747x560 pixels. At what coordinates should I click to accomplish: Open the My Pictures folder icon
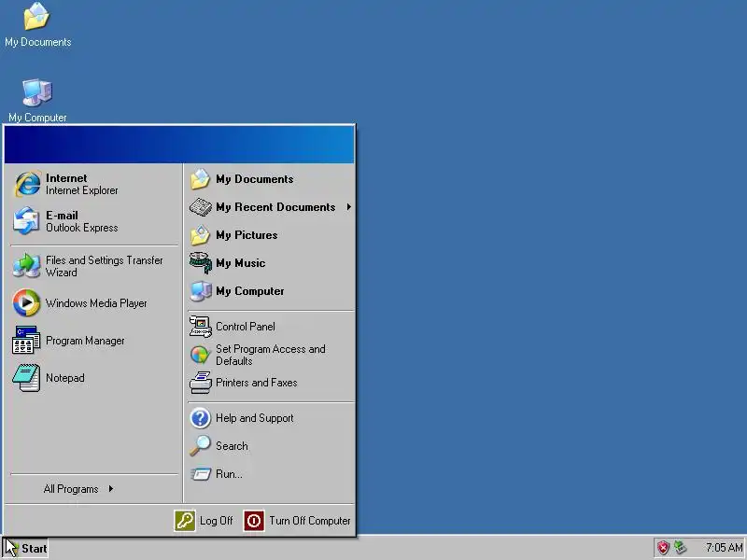201,235
